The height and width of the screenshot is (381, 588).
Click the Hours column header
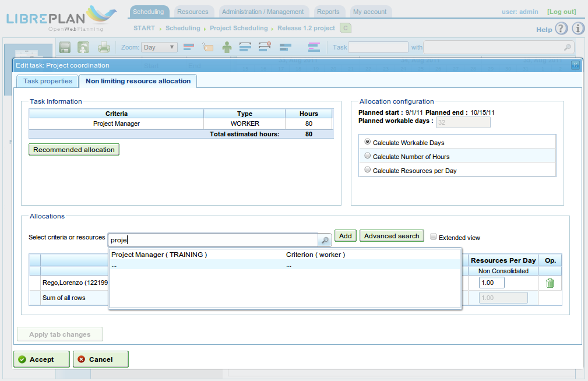click(x=309, y=114)
